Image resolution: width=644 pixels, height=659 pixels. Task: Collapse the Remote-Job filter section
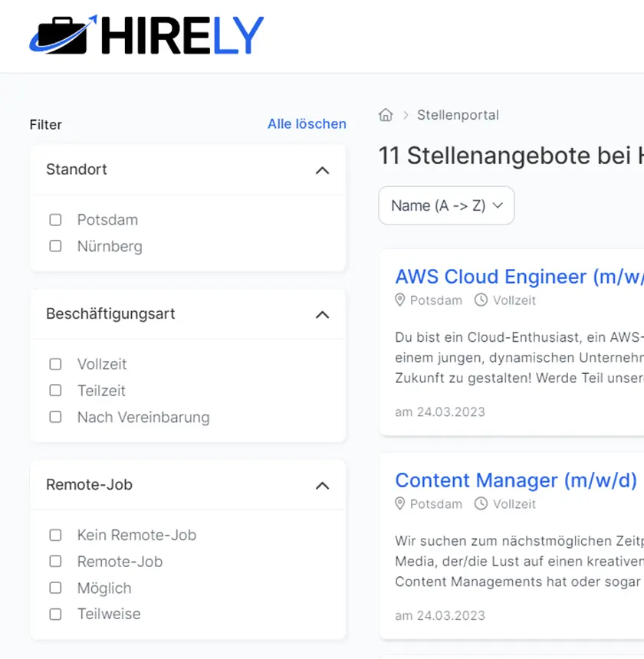[323, 485]
